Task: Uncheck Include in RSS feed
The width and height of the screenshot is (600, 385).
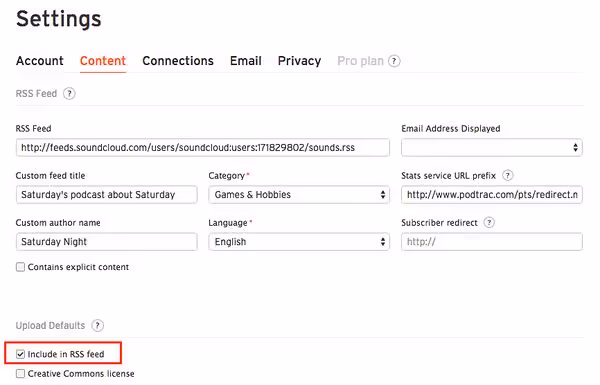Action: click(20, 354)
